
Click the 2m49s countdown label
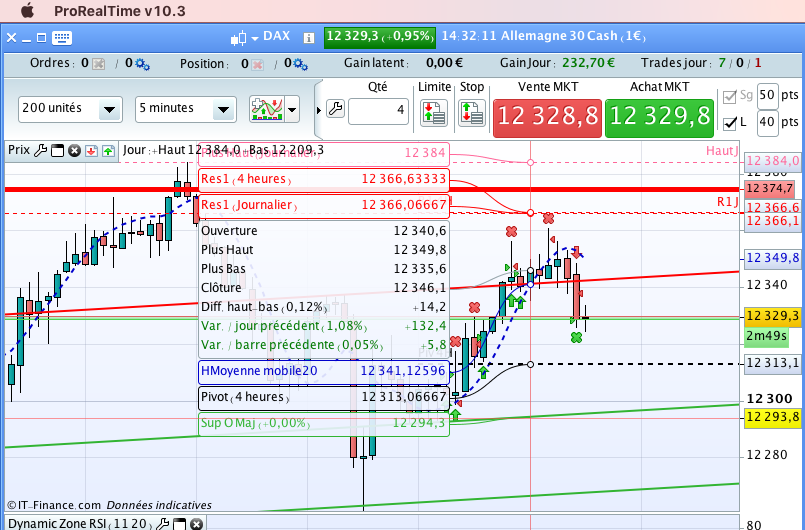point(766,336)
